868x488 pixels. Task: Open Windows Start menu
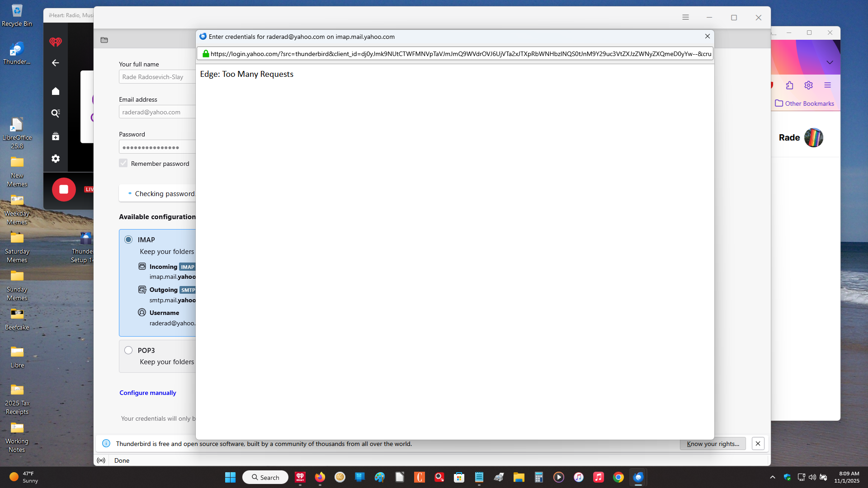(230, 477)
